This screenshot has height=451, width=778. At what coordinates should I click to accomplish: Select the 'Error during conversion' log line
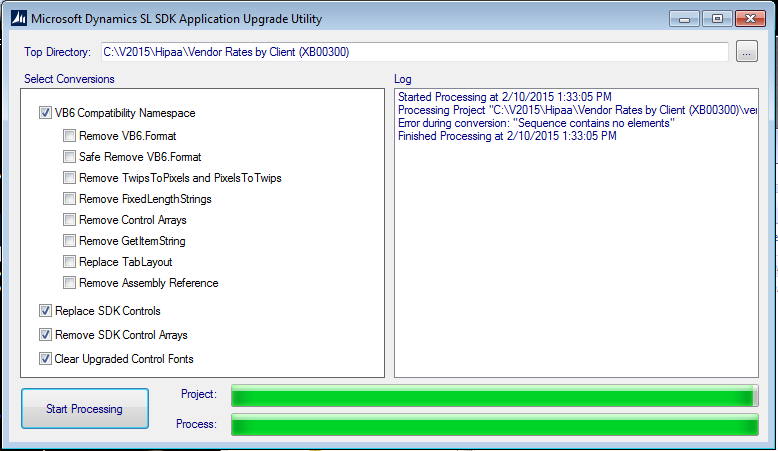point(536,123)
